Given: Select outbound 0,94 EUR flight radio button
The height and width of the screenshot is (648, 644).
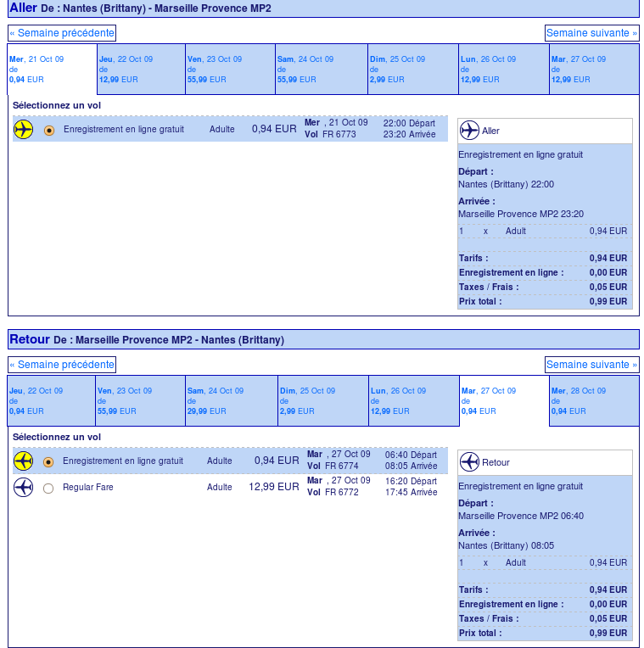Looking at the screenshot, I should tap(48, 131).
